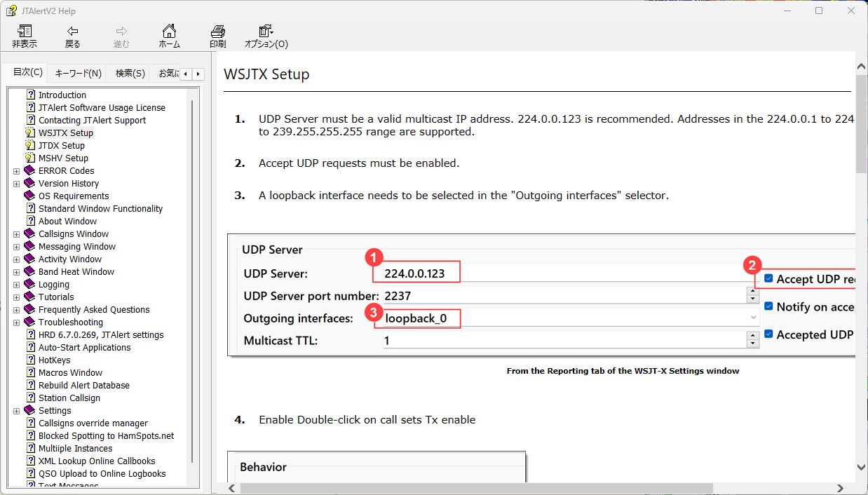868x495 pixels.
Task: Expand the Activity Window tree node
Action: coord(16,259)
